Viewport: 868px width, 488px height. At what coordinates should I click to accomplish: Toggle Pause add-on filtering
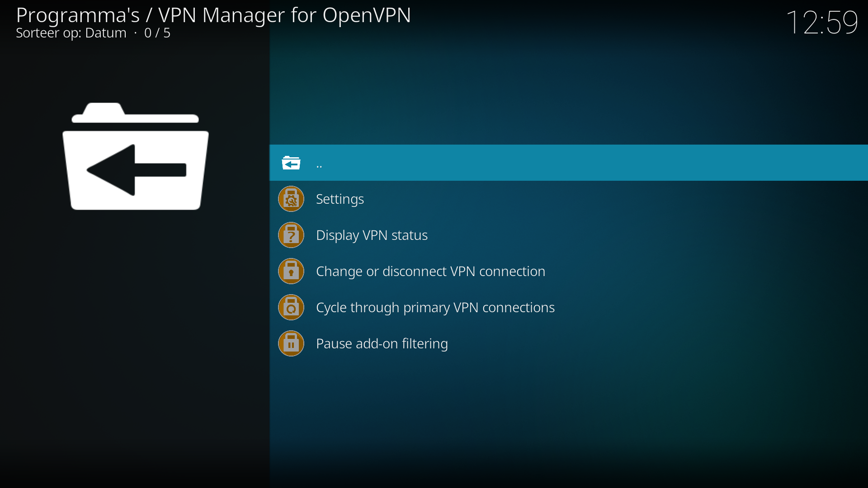tap(382, 343)
